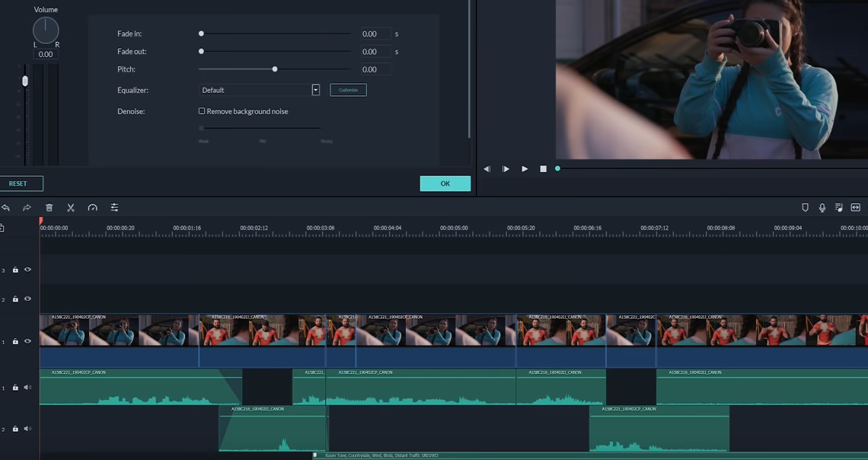Click the Volume level fader handle
This screenshot has height=460, width=868.
click(x=25, y=81)
